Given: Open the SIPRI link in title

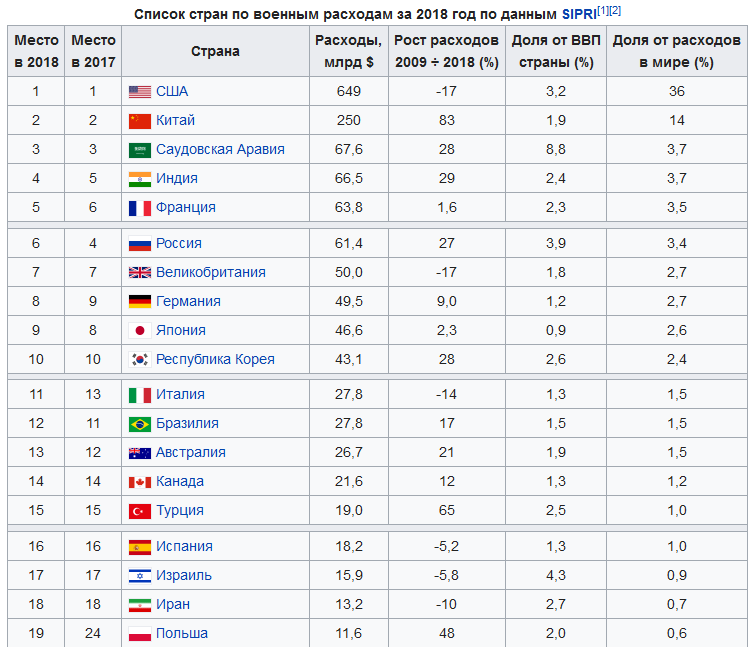Looking at the screenshot, I should coord(579,14).
